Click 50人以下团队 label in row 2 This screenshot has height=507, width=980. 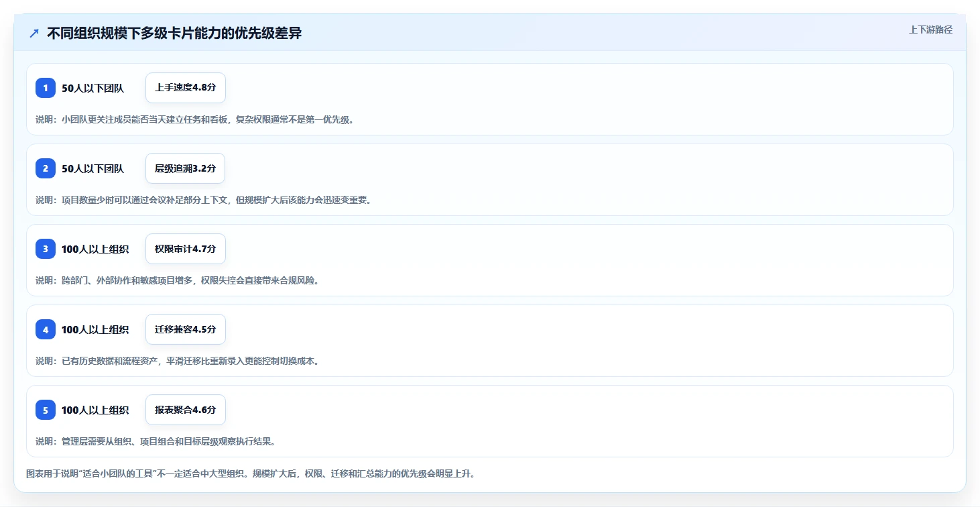(x=93, y=169)
